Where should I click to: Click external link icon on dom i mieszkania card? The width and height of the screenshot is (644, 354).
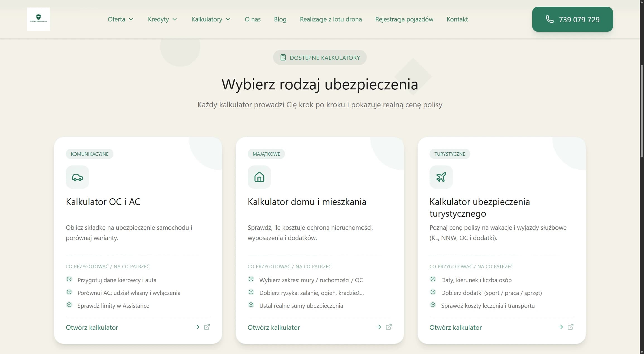click(x=389, y=327)
